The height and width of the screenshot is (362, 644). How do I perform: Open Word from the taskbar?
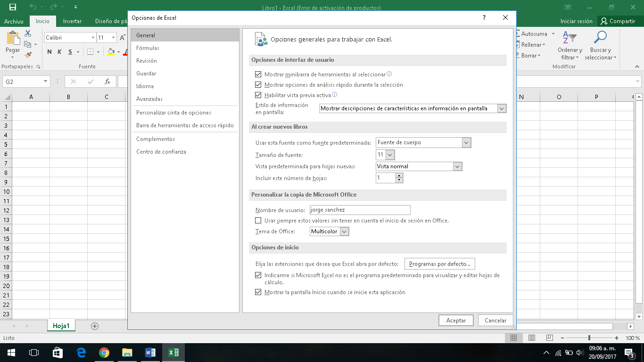pyautogui.click(x=150, y=352)
